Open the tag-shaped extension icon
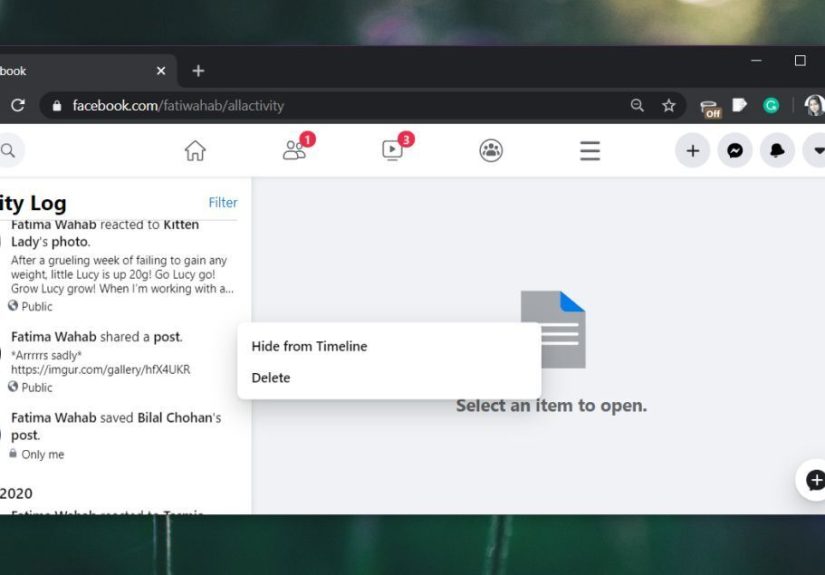Screen dimensions: 825x575 point(740,105)
